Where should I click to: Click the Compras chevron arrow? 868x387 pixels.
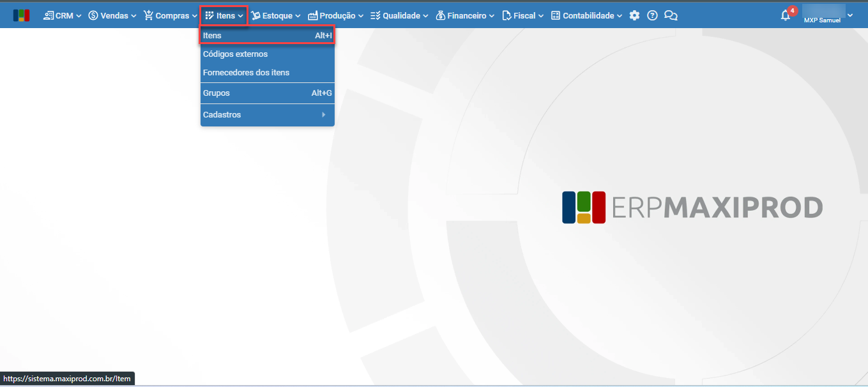194,16
